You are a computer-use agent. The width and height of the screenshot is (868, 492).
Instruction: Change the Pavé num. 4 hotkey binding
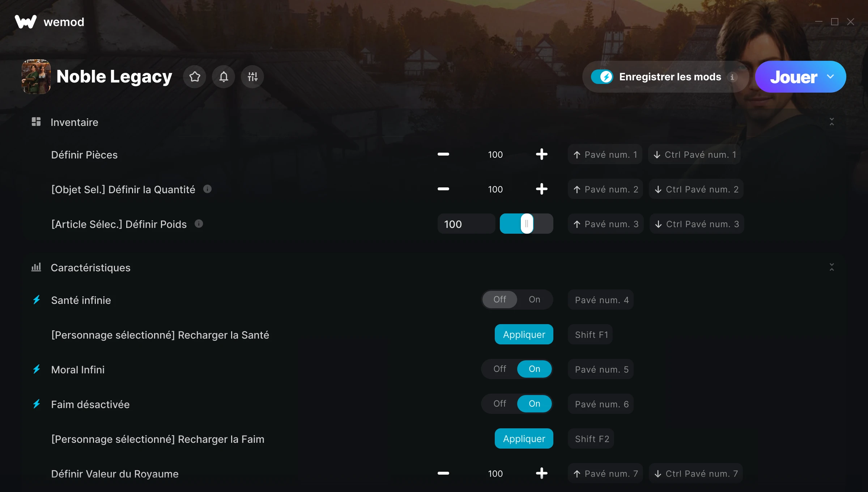(x=601, y=300)
